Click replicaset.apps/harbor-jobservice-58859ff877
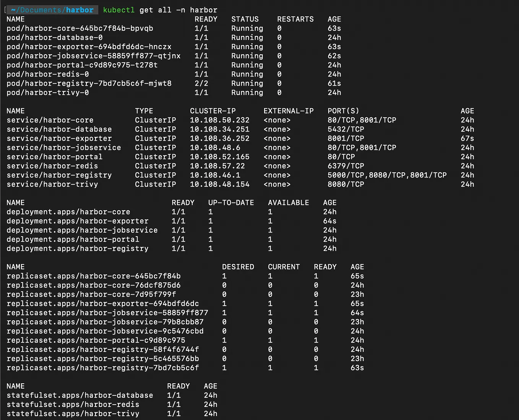 coord(107,313)
